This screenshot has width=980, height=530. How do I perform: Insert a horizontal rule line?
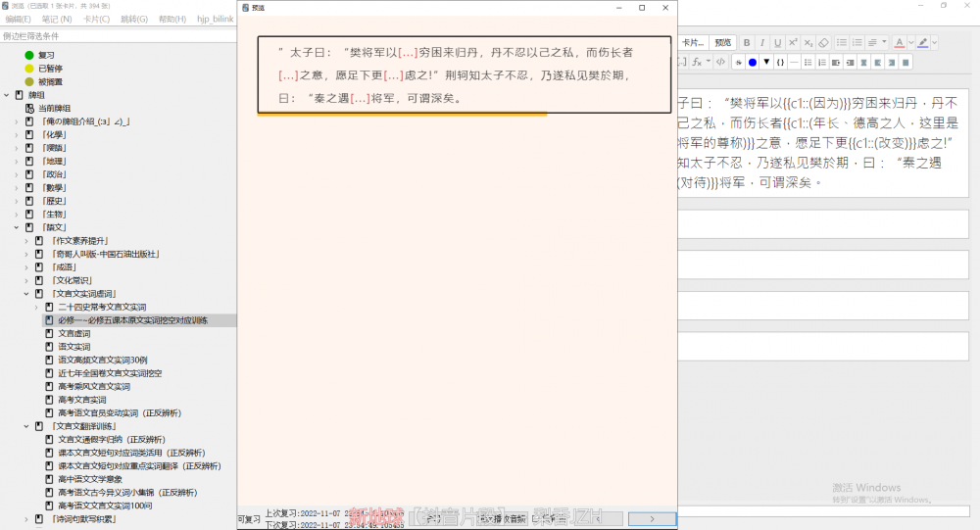coord(794,62)
